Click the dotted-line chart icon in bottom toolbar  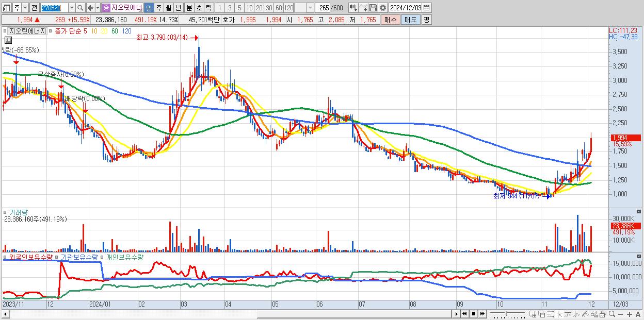550,314
